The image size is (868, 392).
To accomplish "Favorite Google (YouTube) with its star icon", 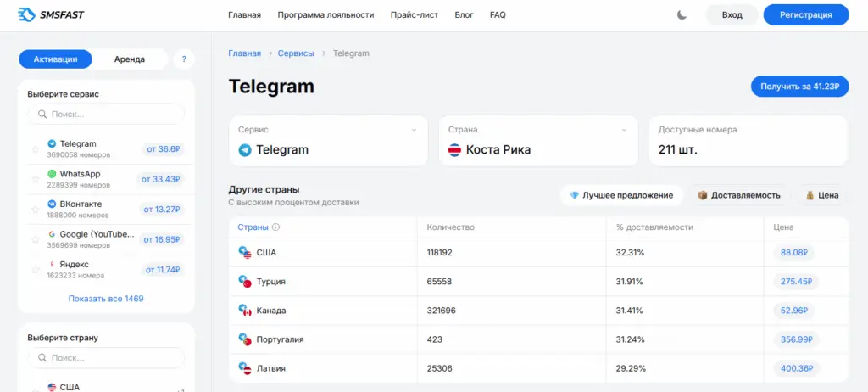I will 36,239.
